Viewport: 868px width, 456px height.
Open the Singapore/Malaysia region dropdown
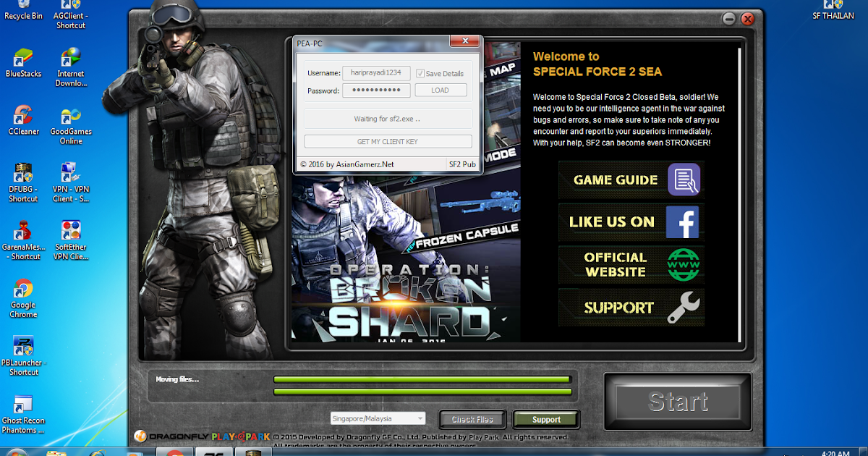click(378, 418)
